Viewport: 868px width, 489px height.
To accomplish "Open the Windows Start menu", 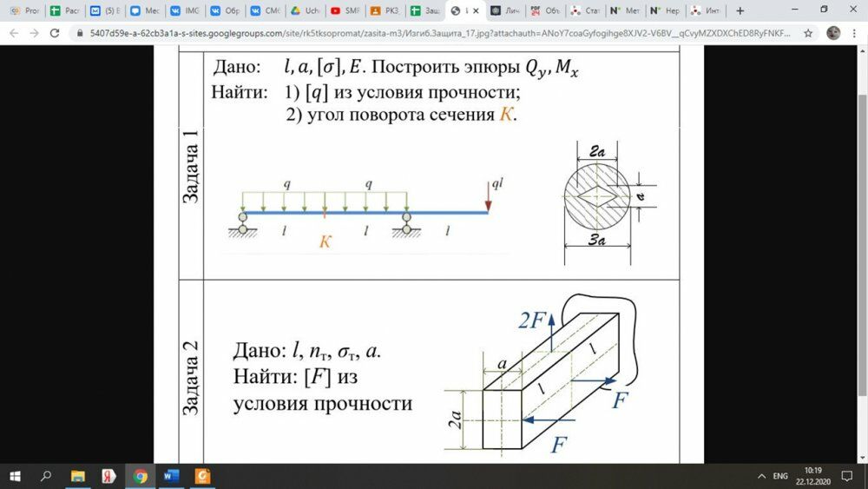I will point(15,476).
